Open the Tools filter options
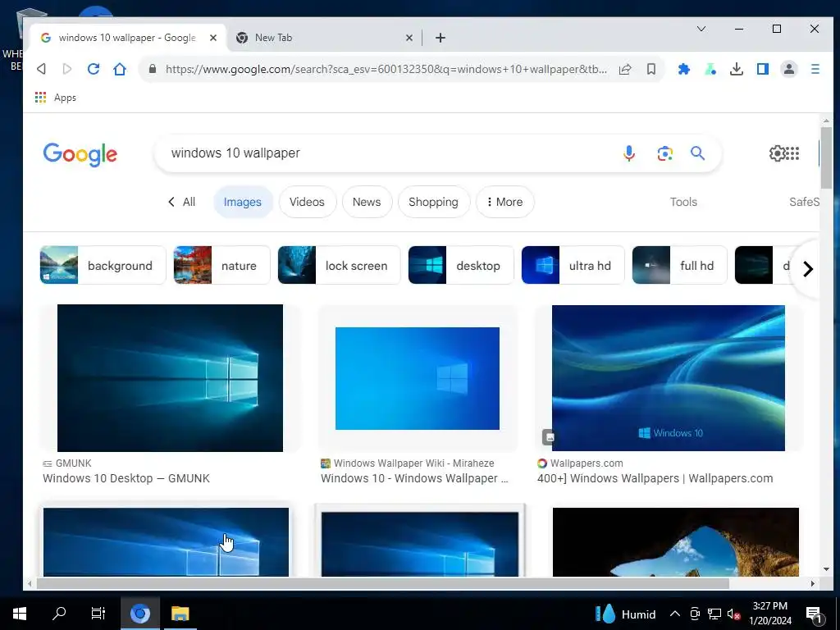 (683, 202)
